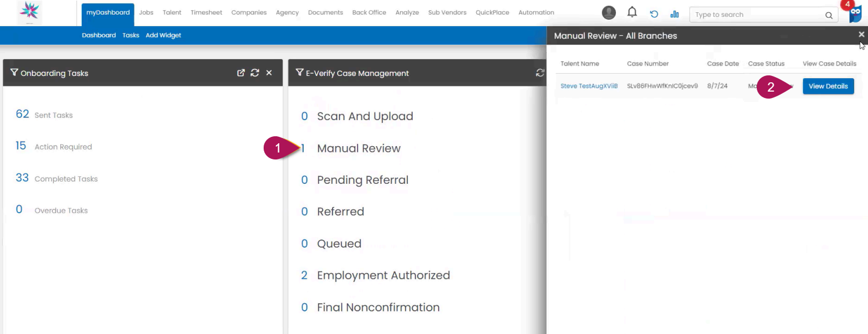This screenshot has height=334, width=868.
Task: Open the Sub Vendors menu
Action: tap(447, 13)
